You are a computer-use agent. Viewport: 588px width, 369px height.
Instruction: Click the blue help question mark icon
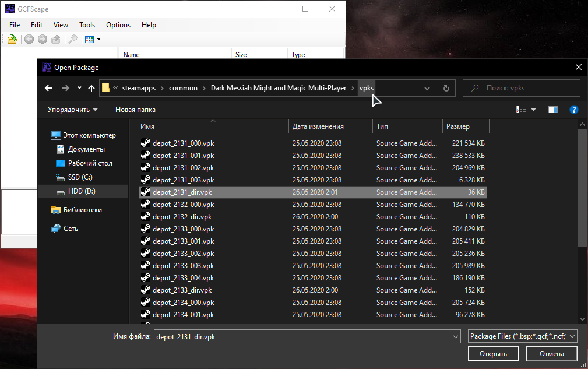[574, 110]
